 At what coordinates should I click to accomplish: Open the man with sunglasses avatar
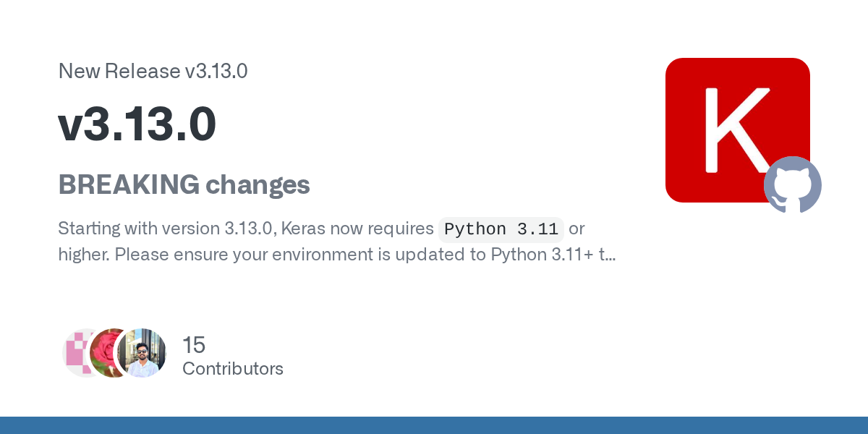pyautogui.click(x=142, y=353)
